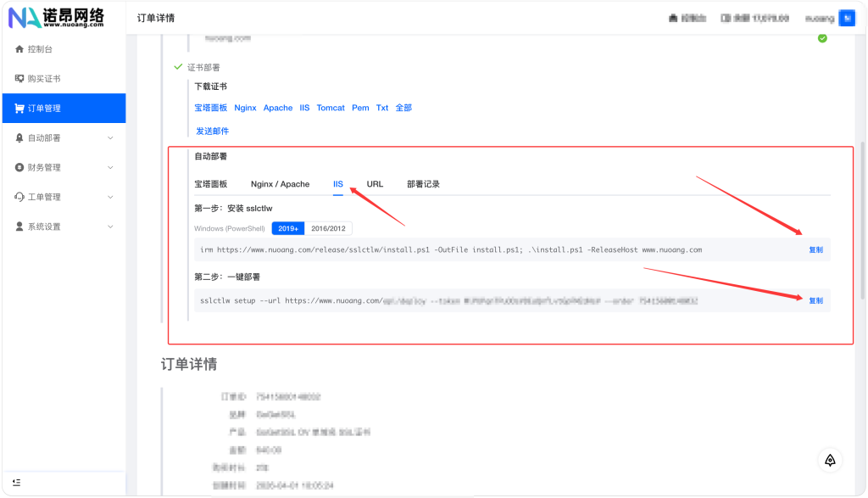Expand the 工单管理 submenu chevron
Image resolution: width=868 pixels, height=498 pixels.
(110, 197)
